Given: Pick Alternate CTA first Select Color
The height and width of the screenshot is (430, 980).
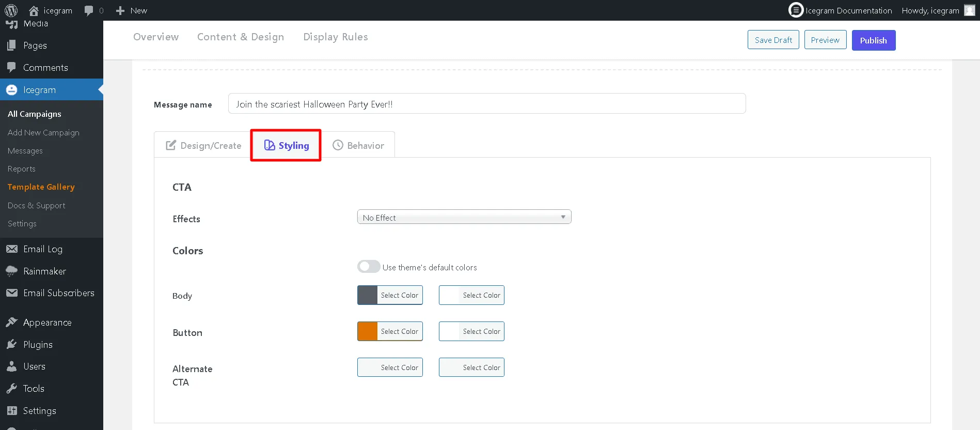Looking at the screenshot, I should point(390,367).
